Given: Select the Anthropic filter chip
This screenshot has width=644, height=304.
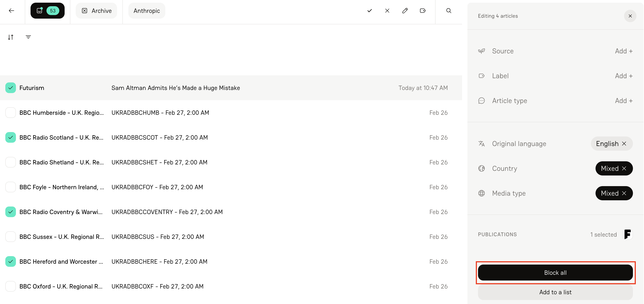Looking at the screenshot, I should point(147,10).
